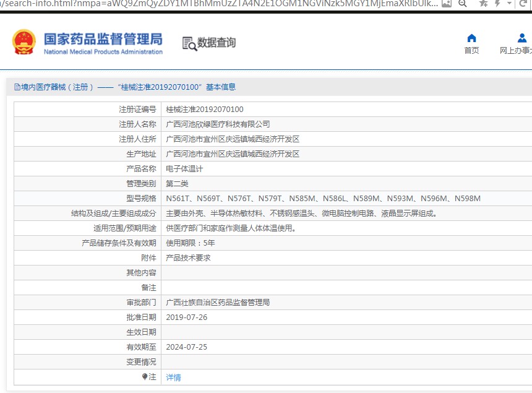Open 网上办事 user icon

(521, 38)
